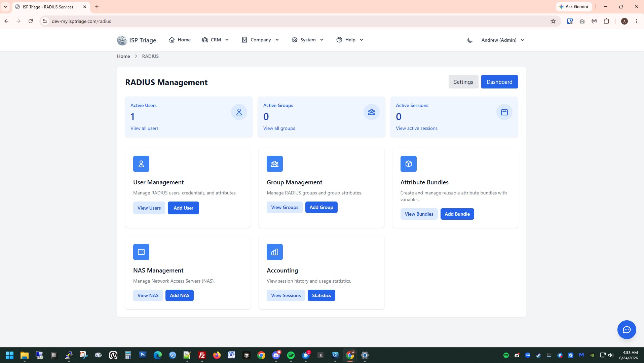The width and height of the screenshot is (644, 363).
Task: Reload the page with the refresh icon
Action: pos(31,21)
